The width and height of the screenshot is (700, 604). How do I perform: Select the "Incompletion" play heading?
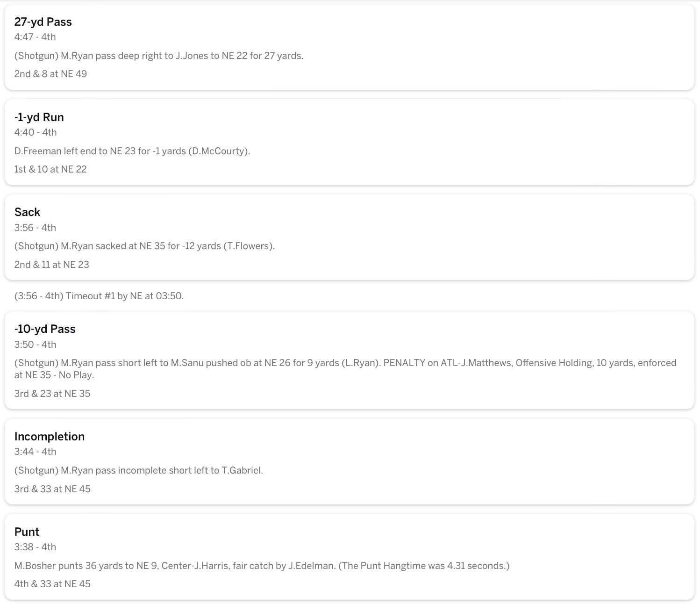click(x=50, y=437)
